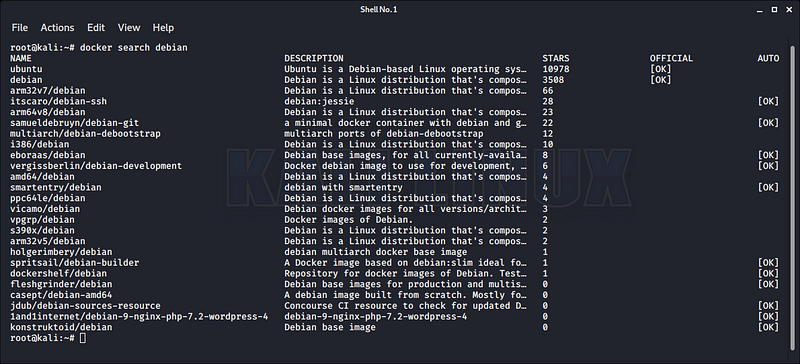Click the last root@kali prompt cursor
The height and width of the screenshot is (364, 800).
pyautogui.click(x=83, y=338)
